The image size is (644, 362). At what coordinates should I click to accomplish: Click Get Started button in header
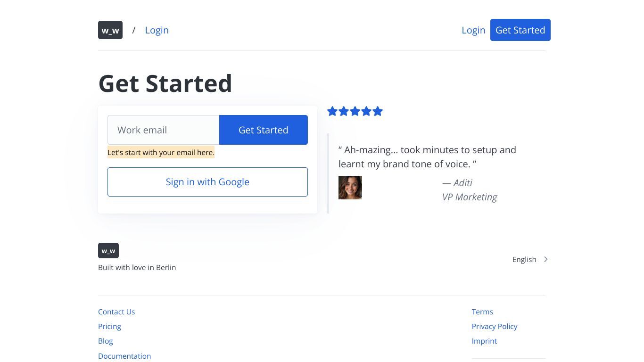tap(520, 30)
